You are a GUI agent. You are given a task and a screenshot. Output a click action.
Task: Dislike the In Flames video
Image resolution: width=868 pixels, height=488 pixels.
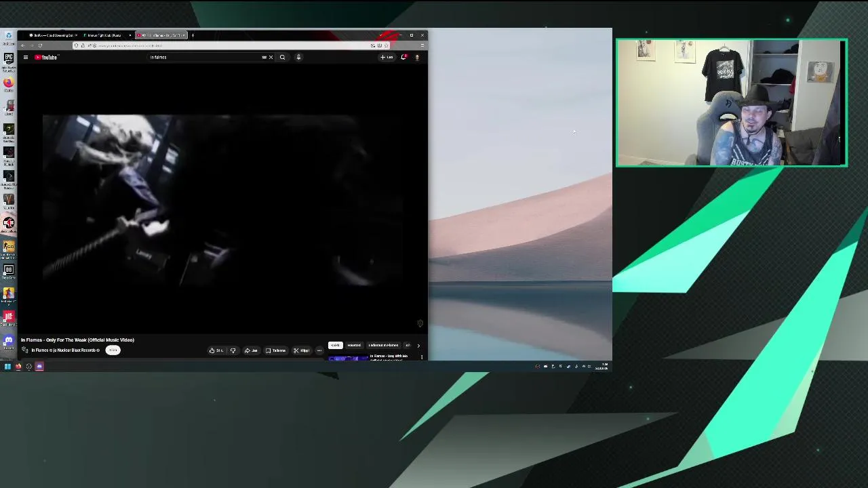pyautogui.click(x=233, y=350)
